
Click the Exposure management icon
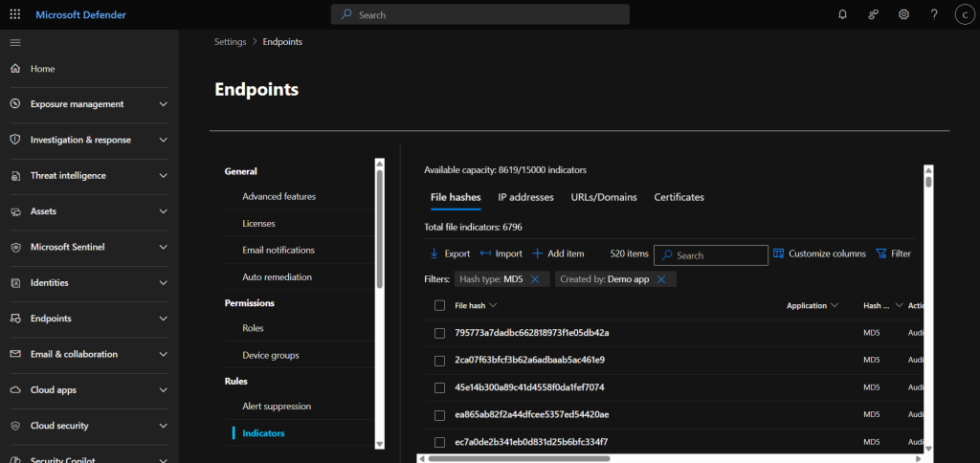click(16, 104)
